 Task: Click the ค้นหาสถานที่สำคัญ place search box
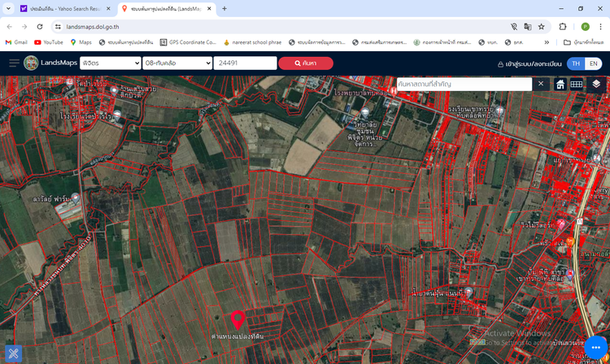click(x=464, y=84)
